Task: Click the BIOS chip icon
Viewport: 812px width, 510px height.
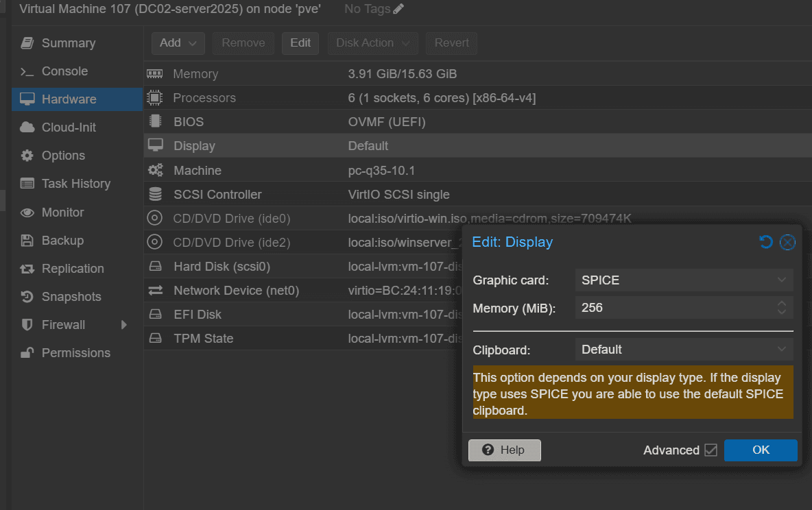Action: point(154,122)
